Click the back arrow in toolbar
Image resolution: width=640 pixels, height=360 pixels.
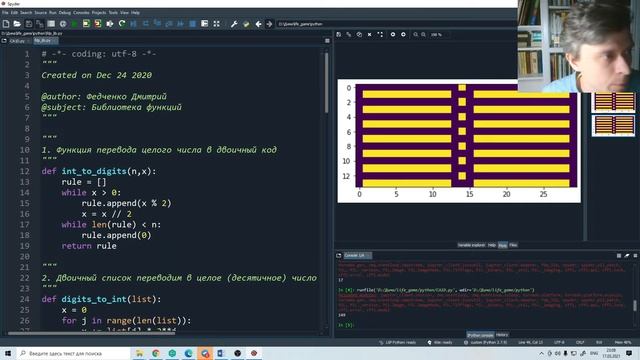[x=258, y=24]
